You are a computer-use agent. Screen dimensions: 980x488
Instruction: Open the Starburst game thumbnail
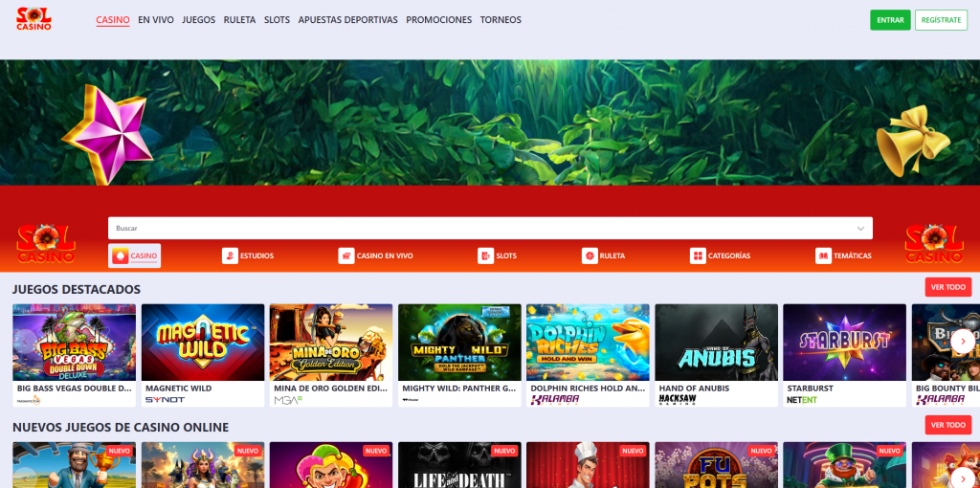[x=844, y=343]
